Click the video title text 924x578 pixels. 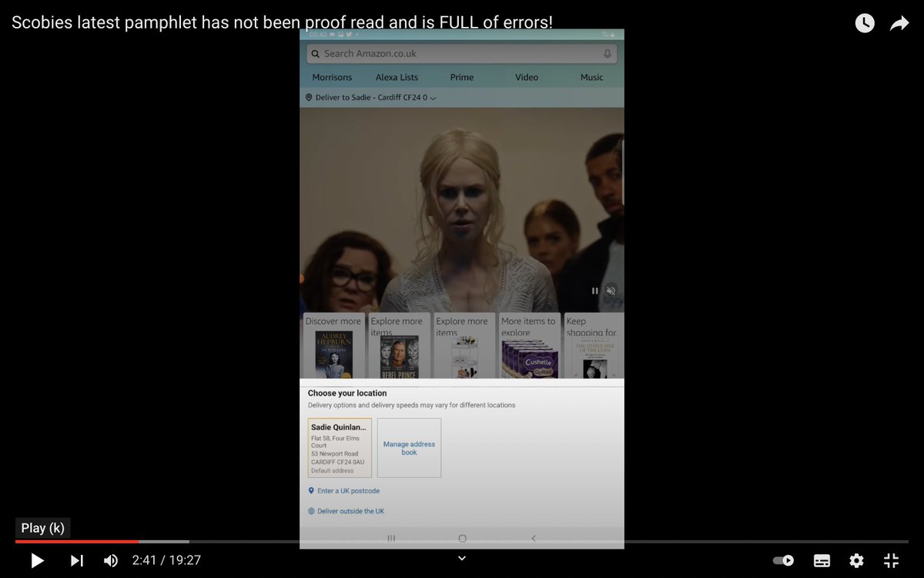click(282, 22)
